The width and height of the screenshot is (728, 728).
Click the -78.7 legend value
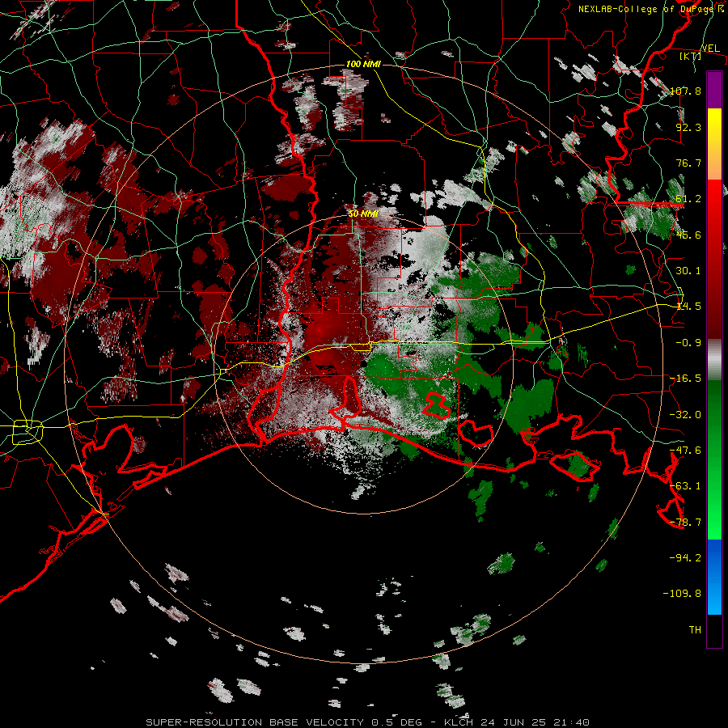point(686,523)
